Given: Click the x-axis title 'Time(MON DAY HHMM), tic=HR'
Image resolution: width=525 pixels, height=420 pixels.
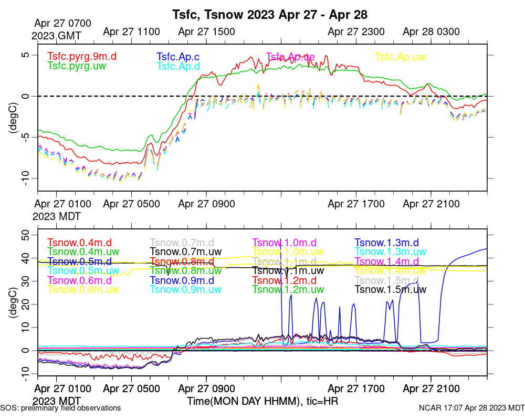Looking at the screenshot, I should [262, 401].
